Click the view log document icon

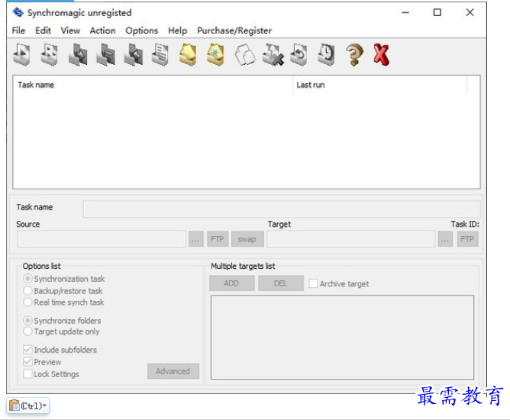tap(160, 54)
